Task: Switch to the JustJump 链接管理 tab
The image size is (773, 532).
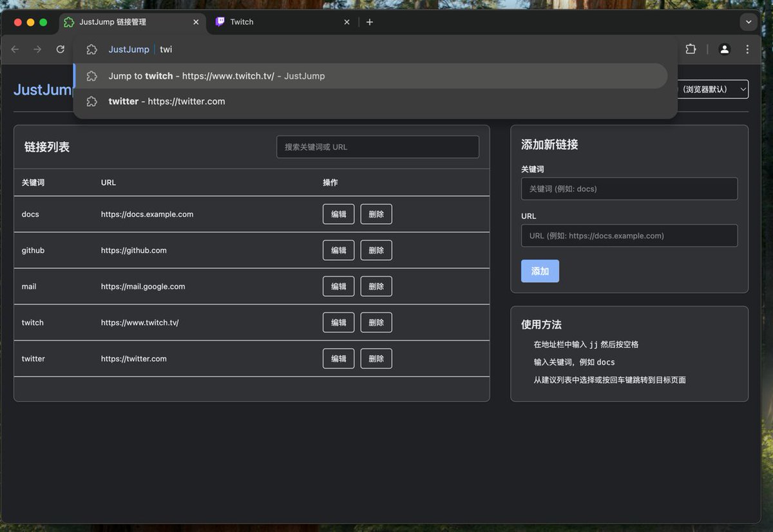Action: [x=132, y=22]
